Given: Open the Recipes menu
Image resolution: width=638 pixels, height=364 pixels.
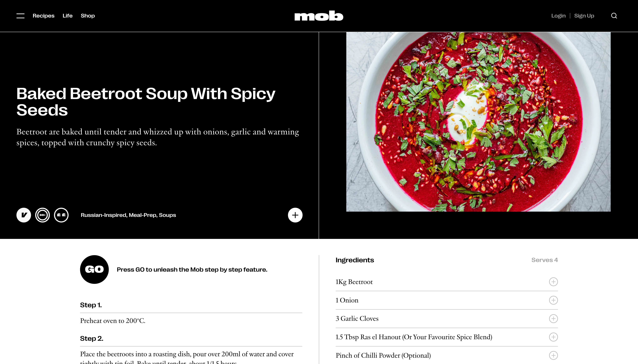Looking at the screenshot, I should pyautogui.click(x=44, y=16).
